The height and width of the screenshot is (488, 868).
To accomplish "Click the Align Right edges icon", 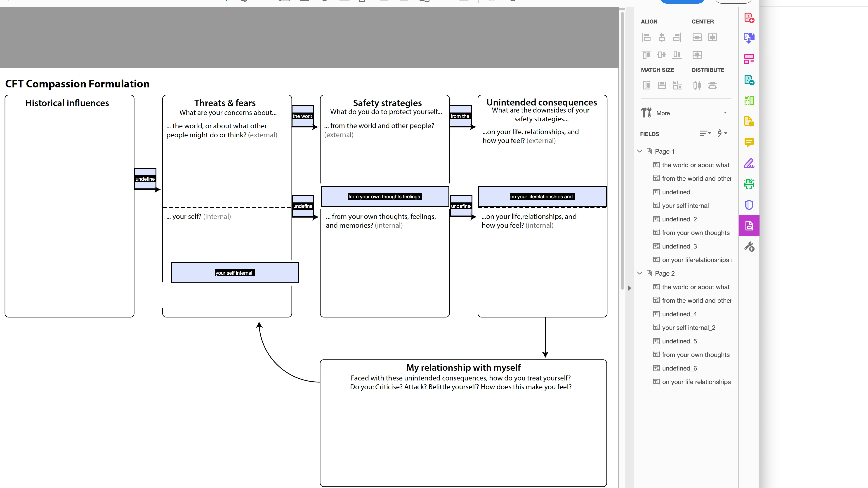I will click(677, 37).
